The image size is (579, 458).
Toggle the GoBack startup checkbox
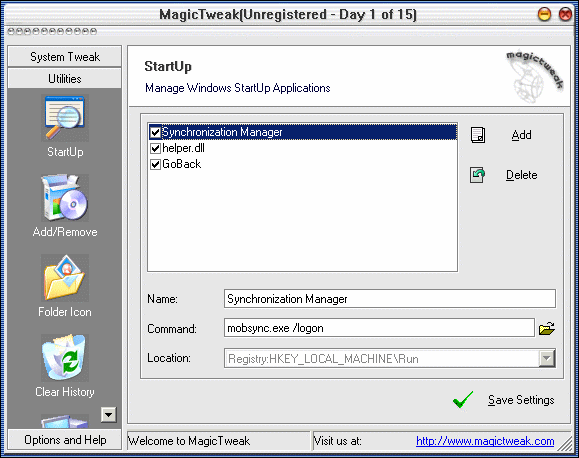pyautogui.click(x=155, y=164)
